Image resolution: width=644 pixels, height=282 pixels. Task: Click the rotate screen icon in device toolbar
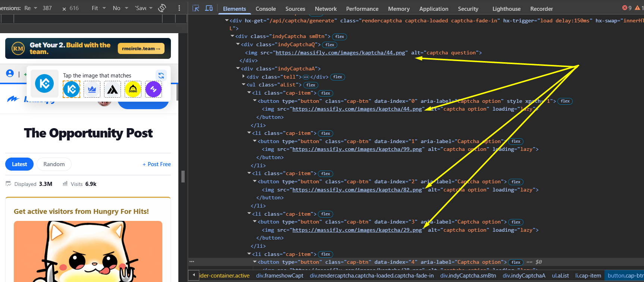(x=162, y=8)
